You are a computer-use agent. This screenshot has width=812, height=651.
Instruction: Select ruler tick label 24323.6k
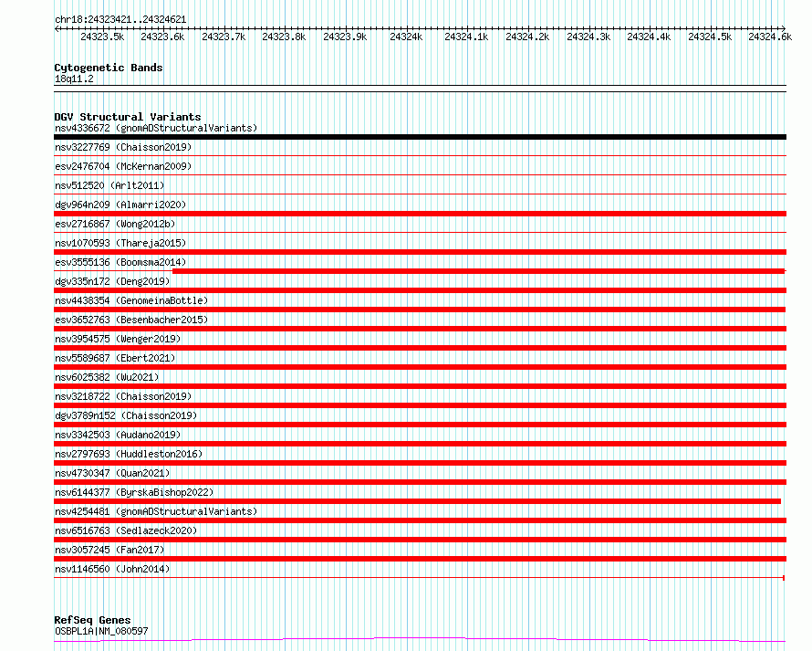162,37
